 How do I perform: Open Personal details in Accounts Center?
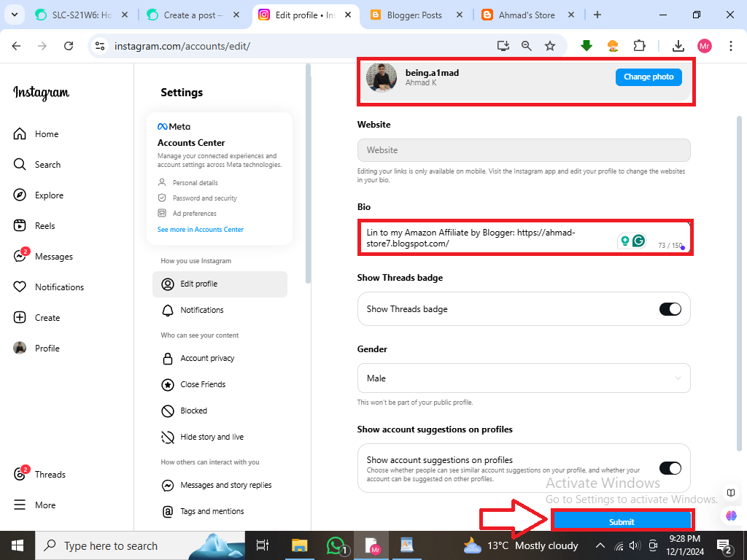[187, 182]
